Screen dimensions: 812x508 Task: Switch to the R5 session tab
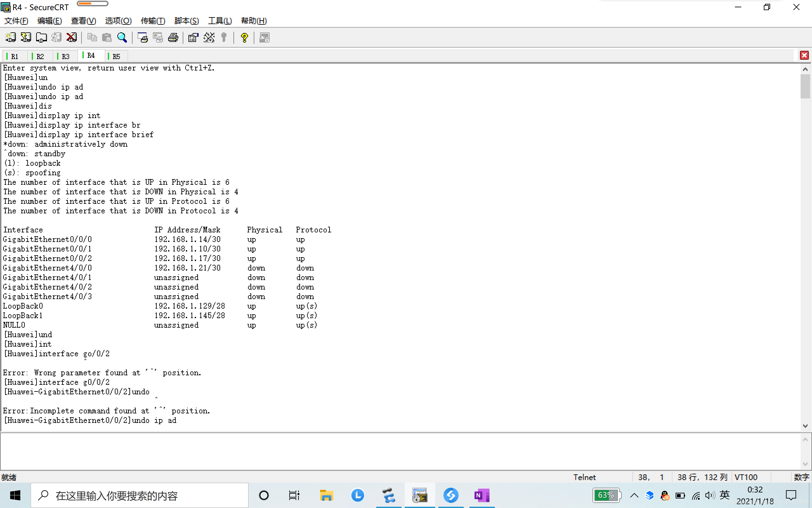pos(116,57)
